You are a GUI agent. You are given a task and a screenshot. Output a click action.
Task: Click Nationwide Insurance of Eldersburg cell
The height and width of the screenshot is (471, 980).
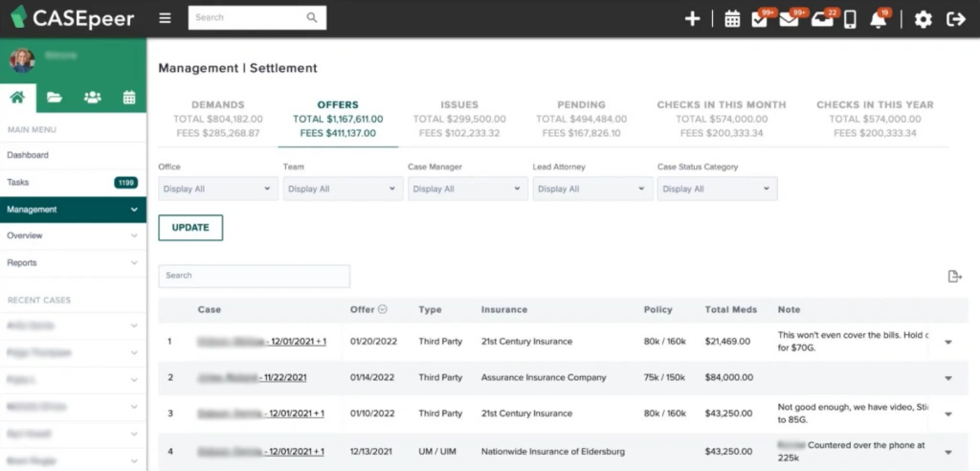pyautogui.click(x=553, y=452)
